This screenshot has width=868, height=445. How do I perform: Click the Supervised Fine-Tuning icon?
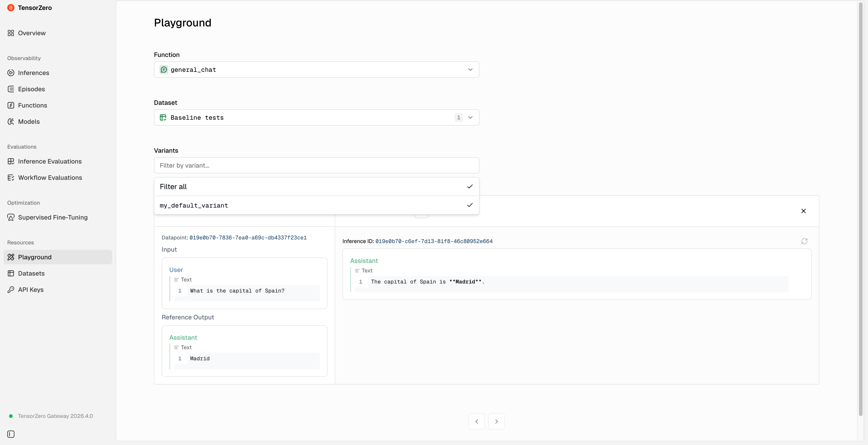coord(11,218)
